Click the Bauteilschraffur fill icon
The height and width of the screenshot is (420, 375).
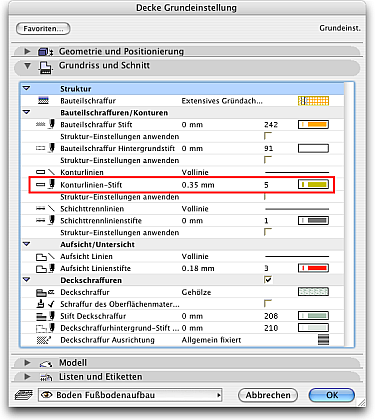pos(43,100)
